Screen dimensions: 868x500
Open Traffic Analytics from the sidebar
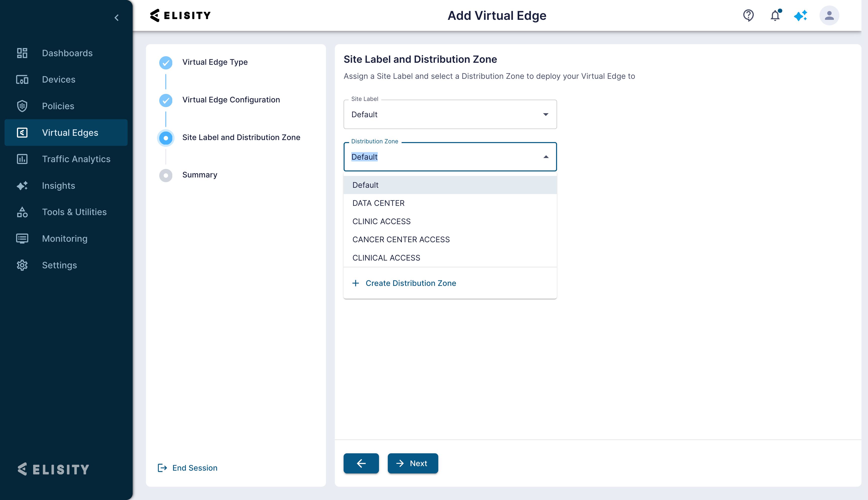(x=66, y=159)
